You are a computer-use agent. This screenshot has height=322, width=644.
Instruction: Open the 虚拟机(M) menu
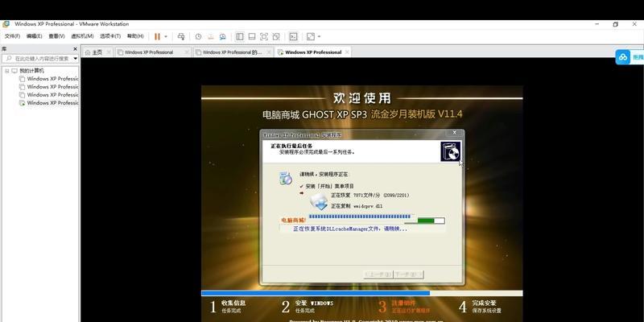pyautogui.click(x=82, y=36)
